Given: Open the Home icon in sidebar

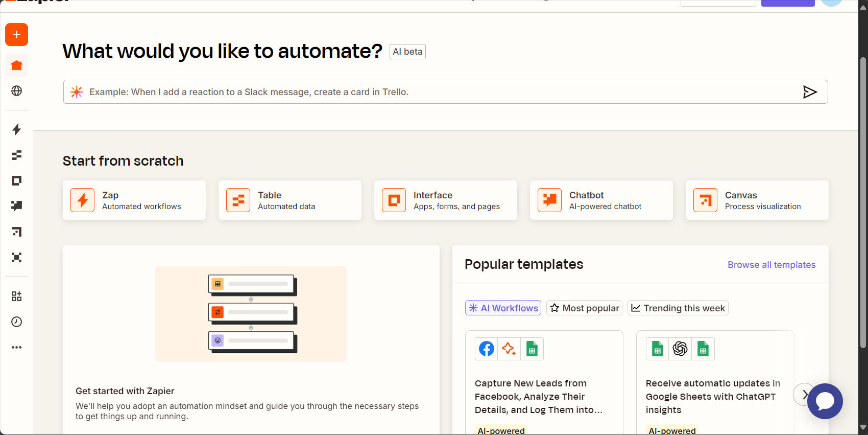Looking at the screenshot, I should [x=16, y=65].
